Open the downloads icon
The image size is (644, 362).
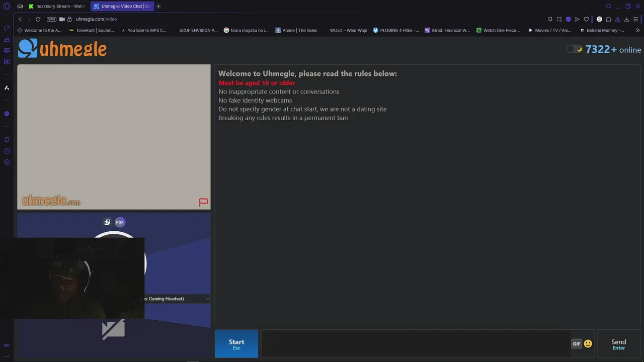(626, 19)
